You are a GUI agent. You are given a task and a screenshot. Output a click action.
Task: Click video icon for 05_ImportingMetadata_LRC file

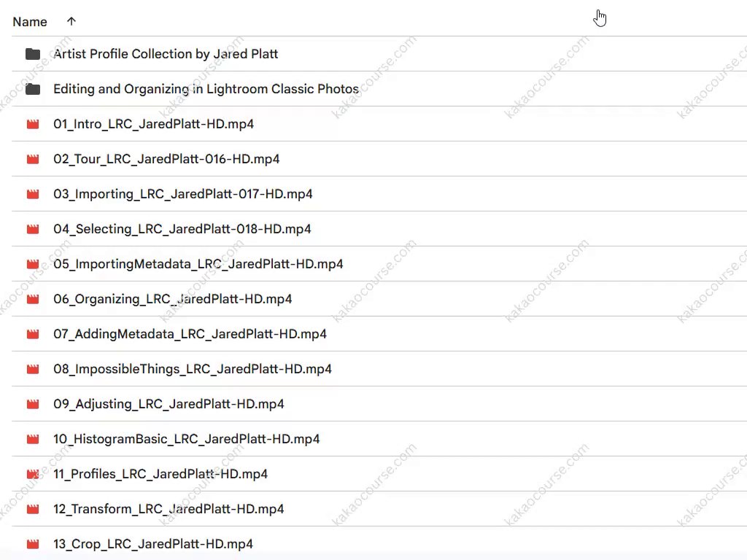(33, 264)
